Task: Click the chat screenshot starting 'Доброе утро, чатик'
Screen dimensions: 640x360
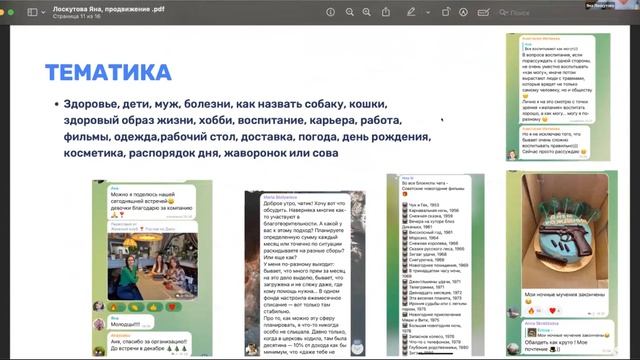Action: tap(305, 273)
